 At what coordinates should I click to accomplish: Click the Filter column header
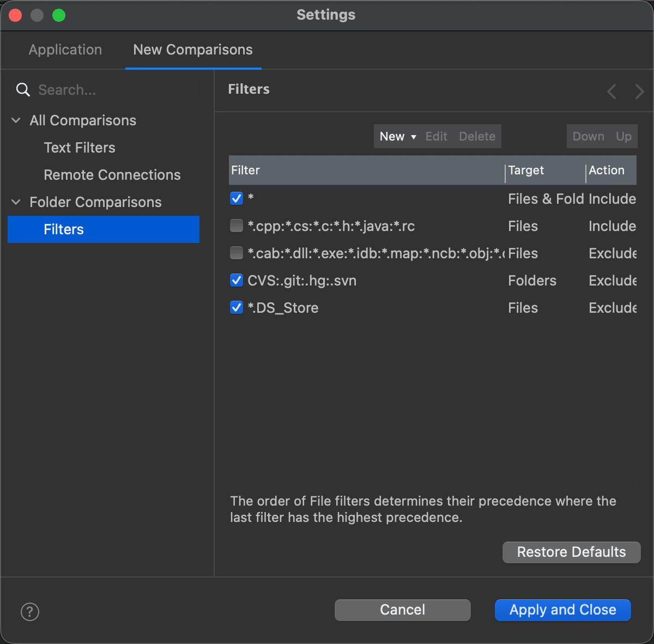pyautogui.click(x=367, y=170)
